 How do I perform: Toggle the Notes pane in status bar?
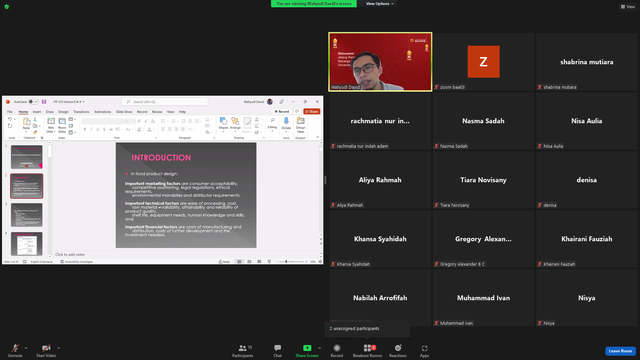click(224, 262)
